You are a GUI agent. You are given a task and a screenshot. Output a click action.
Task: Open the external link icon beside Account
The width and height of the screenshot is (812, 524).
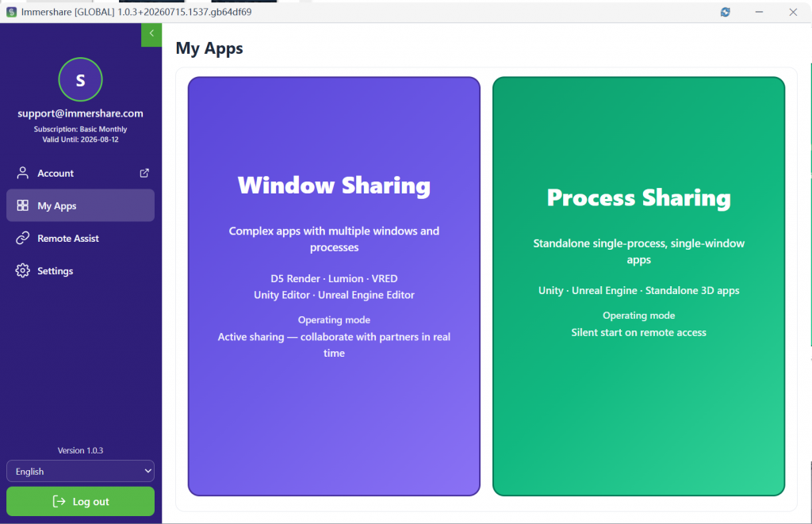click(144, 173)
